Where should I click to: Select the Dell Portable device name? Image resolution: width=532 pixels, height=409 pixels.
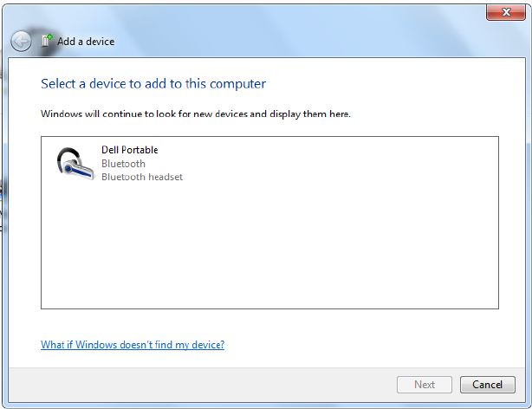click(129, 150)
